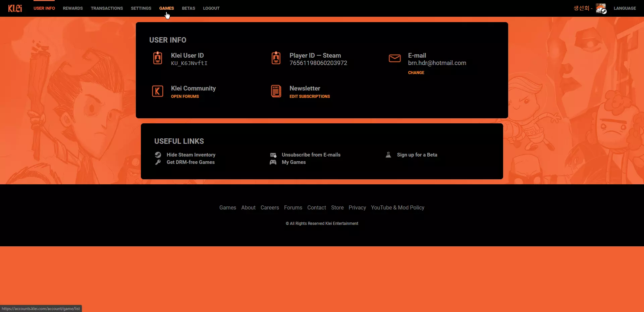Viewport: 644px width, 312px height.
Task: Select the e-mail address brn.hdr@hotmail.com
Action: [x=437, y=63]
